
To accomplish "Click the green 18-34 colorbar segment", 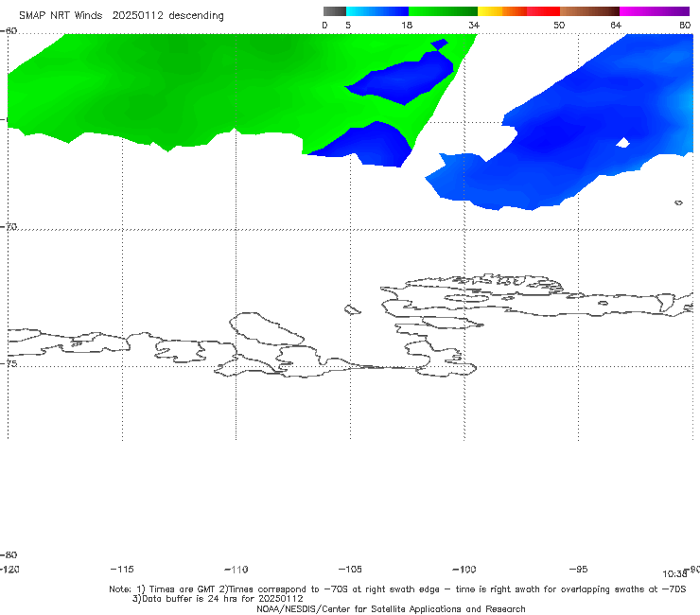I will coord(443,11).
